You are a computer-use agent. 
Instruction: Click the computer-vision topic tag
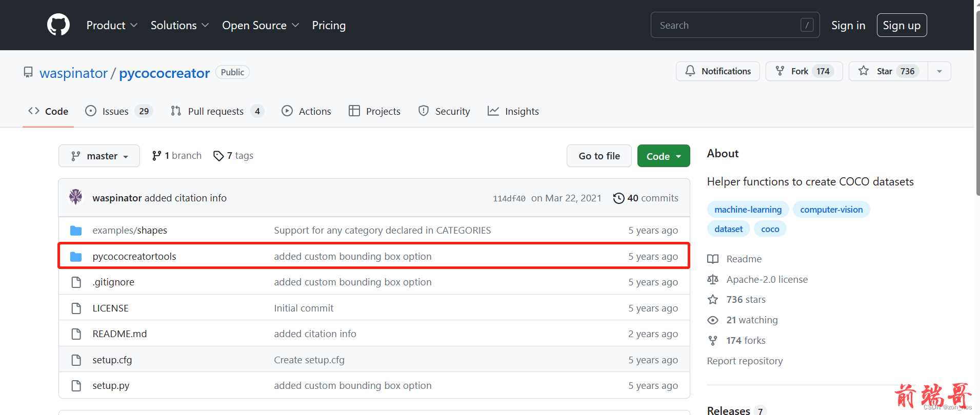pyautogui.click(x=831, y=210)
